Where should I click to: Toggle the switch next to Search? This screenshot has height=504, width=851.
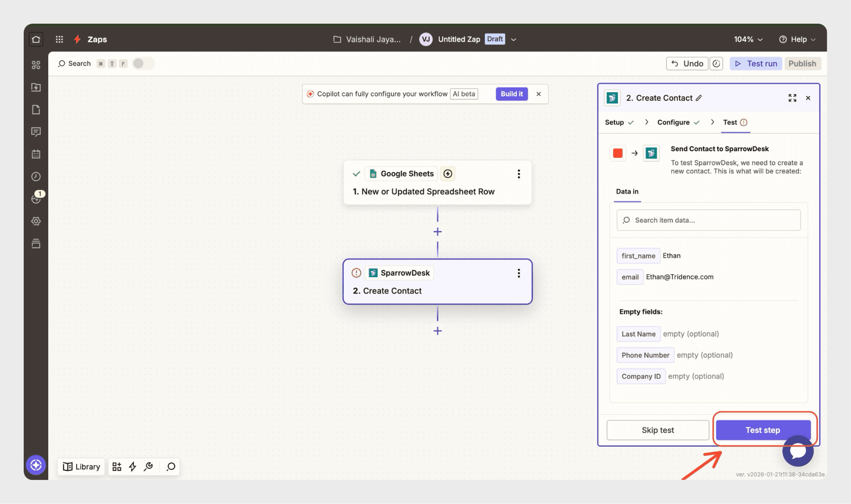click(143, 64)
